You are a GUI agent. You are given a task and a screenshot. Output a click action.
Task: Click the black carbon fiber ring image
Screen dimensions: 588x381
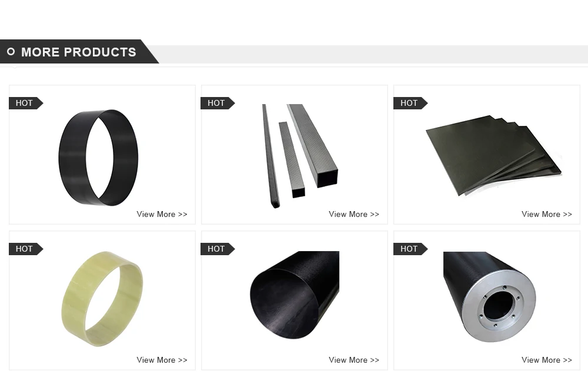98,158
